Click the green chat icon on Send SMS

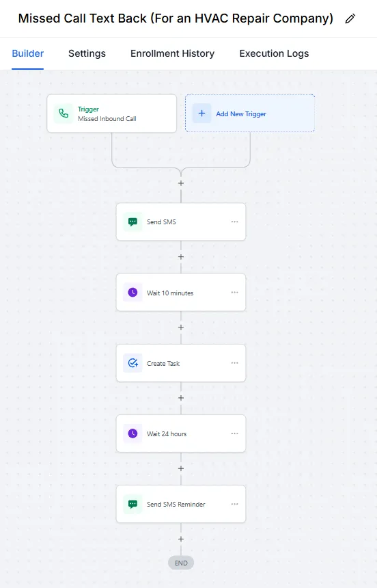132,222
